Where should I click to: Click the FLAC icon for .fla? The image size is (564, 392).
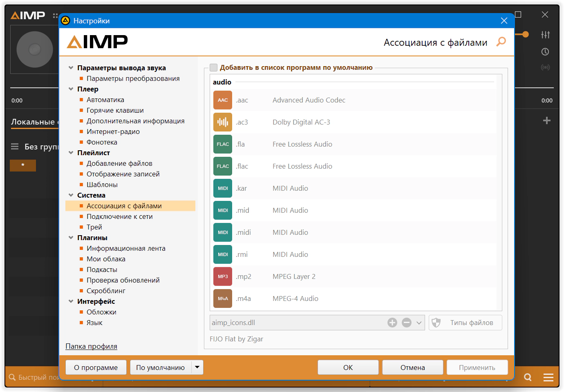[x=223, y=144]
